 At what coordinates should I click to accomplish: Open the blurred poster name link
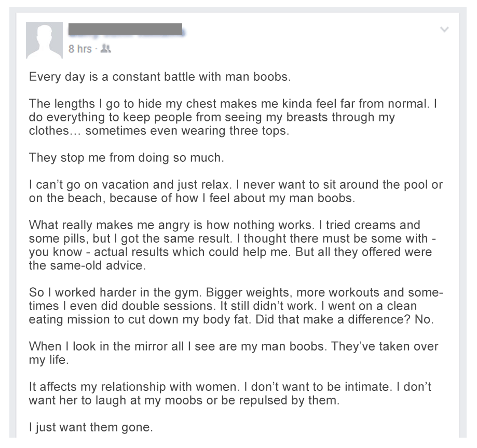[125, 30]
